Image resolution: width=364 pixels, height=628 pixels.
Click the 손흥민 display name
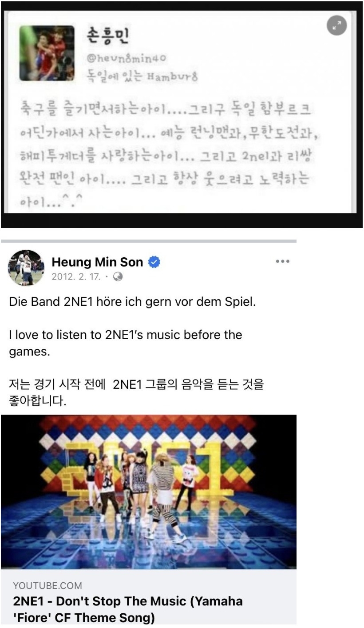[x=107, y=36]
